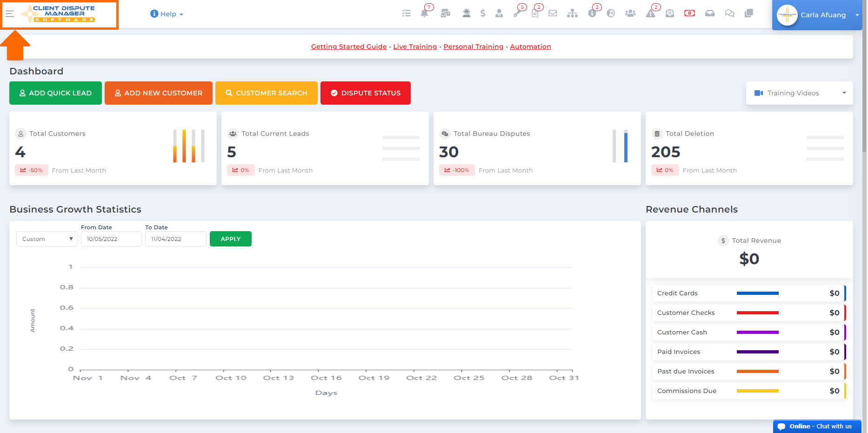Open the Help dropdown menu
868x433 pixels.
pyautogui.click(x=167, y=14)
